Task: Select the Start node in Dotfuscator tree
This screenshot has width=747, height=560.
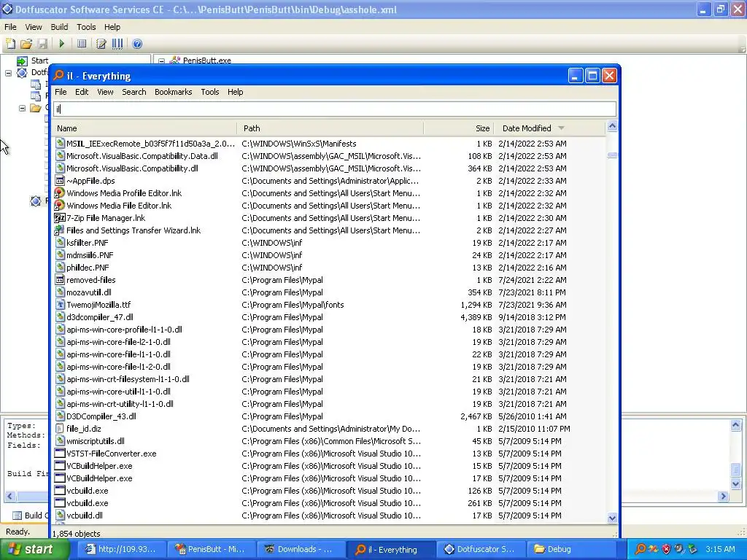Action: point(39,61)
